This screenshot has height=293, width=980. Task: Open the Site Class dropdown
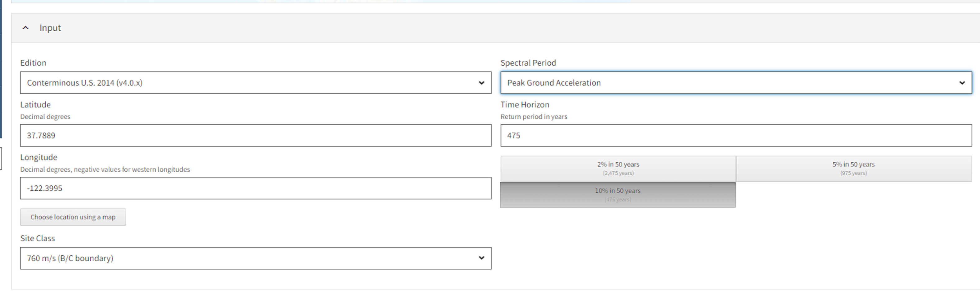click(255, 258)
